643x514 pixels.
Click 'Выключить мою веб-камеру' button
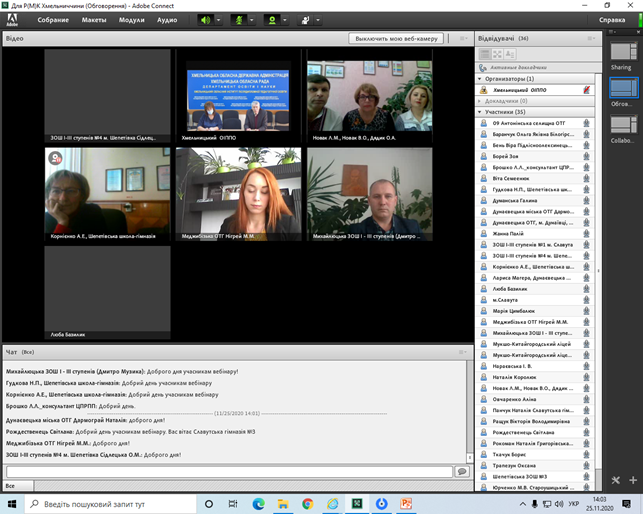(396, 38)
